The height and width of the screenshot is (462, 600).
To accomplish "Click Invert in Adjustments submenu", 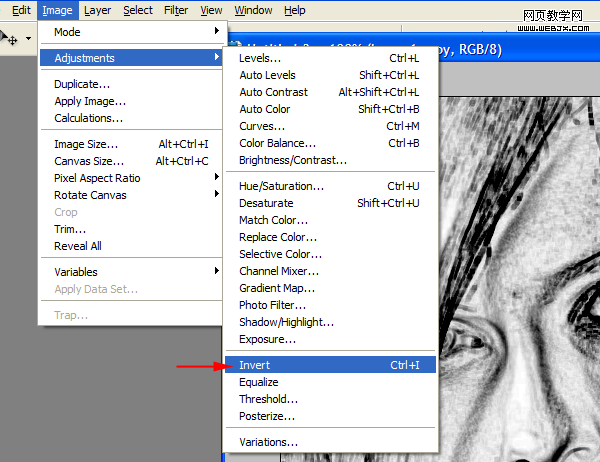I will pyautogui.click(x=330, y=365).
